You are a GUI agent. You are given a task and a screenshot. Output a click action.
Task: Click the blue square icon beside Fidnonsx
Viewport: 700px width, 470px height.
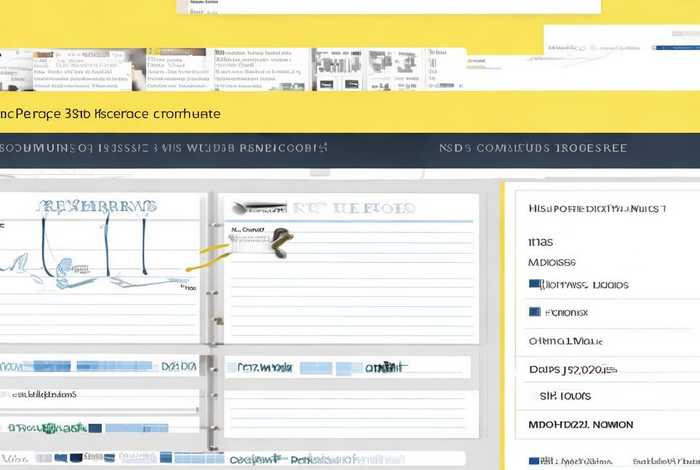(x=534, y=312)
